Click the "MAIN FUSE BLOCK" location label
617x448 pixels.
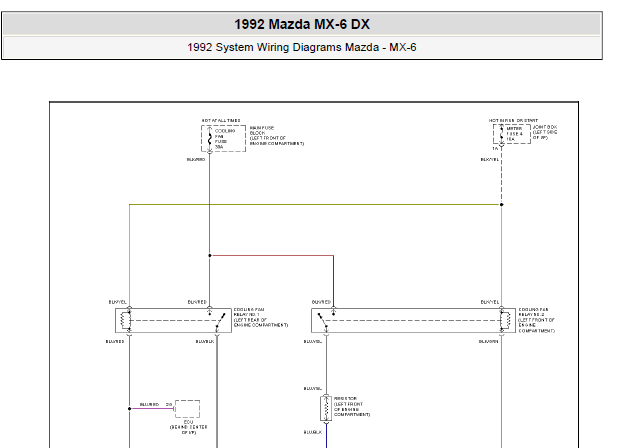point(277,136)
